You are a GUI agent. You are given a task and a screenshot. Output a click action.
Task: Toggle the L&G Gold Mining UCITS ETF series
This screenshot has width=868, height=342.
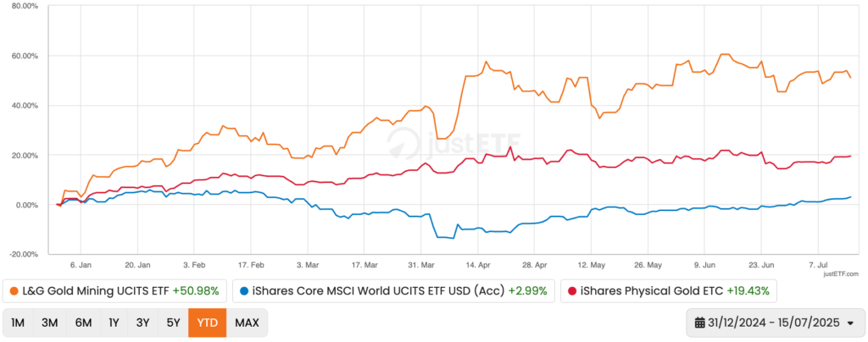pyautogui.click(x=114, y=290)
